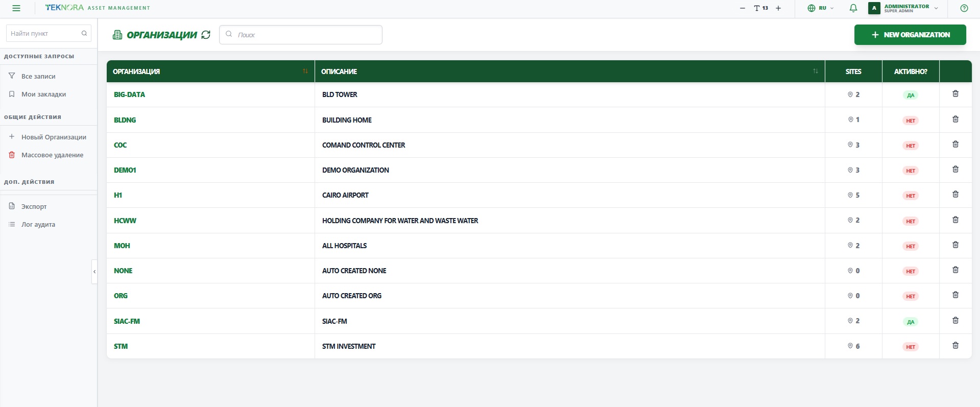The height and width of the screenshot is (407, 980).
Task: Click the Sites column header
Action: [x=853, y=71]
